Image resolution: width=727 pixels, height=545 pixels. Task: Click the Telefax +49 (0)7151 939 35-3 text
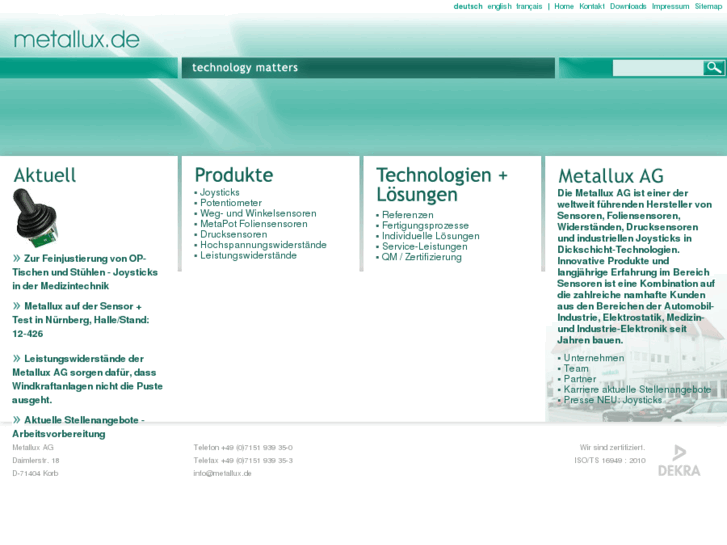[243, 460]
